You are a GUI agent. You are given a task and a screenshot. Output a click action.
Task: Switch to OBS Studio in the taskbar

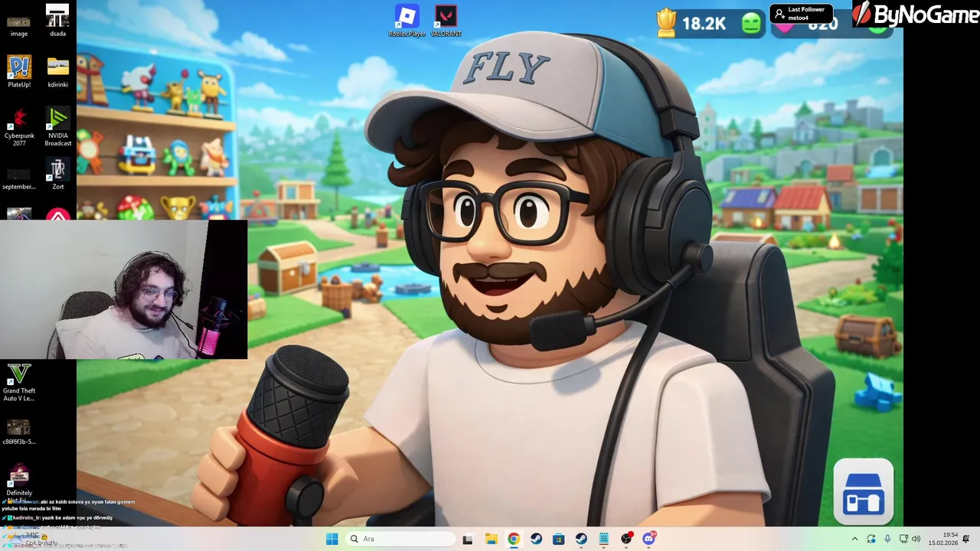pyautogui.click(x=627, y=539)
